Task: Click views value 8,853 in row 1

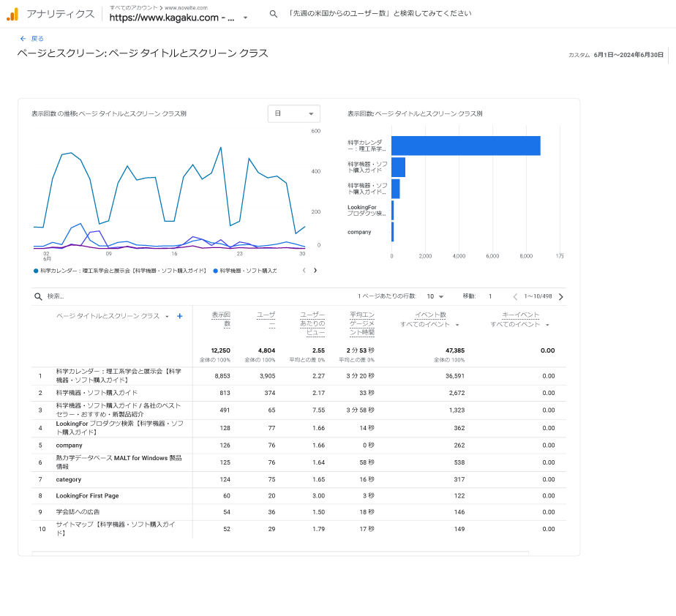Action: click(x=222, y=376)
